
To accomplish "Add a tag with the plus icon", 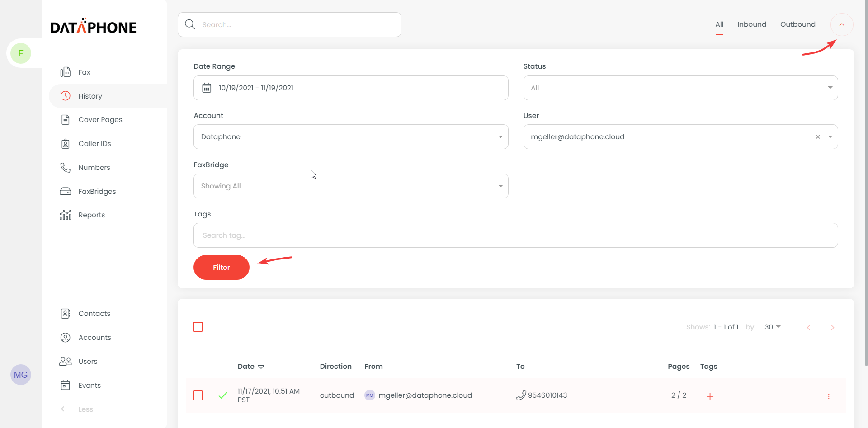I will tap(710, 396).
